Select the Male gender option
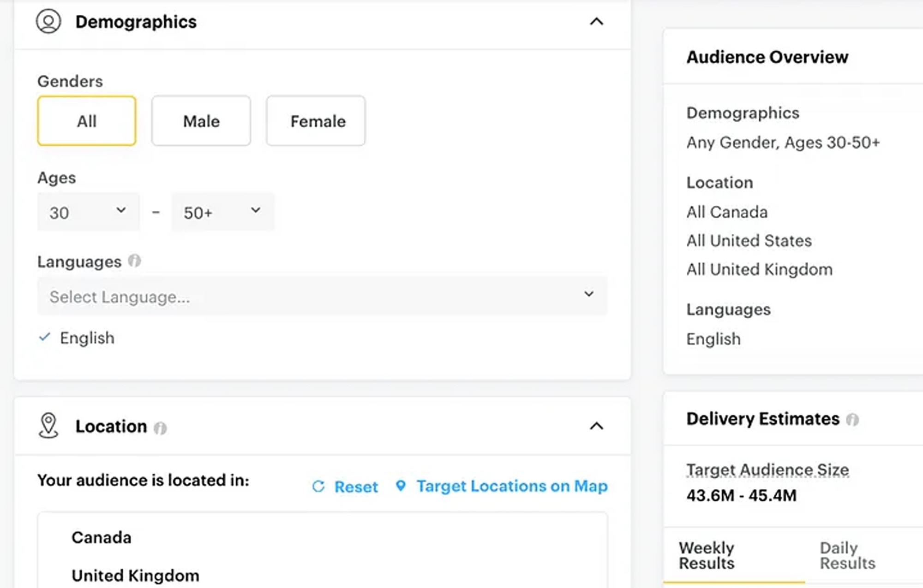923x588 pixels. click(x=201, y=121)
